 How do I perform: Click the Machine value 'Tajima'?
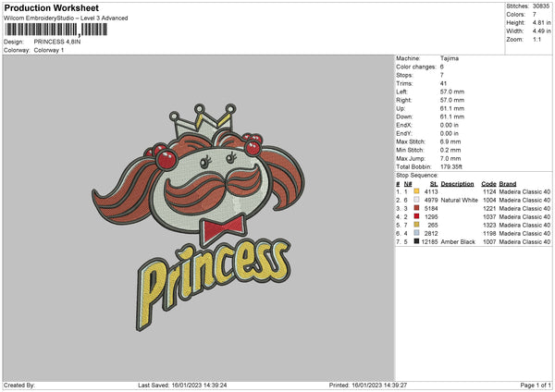pos(450,58)
